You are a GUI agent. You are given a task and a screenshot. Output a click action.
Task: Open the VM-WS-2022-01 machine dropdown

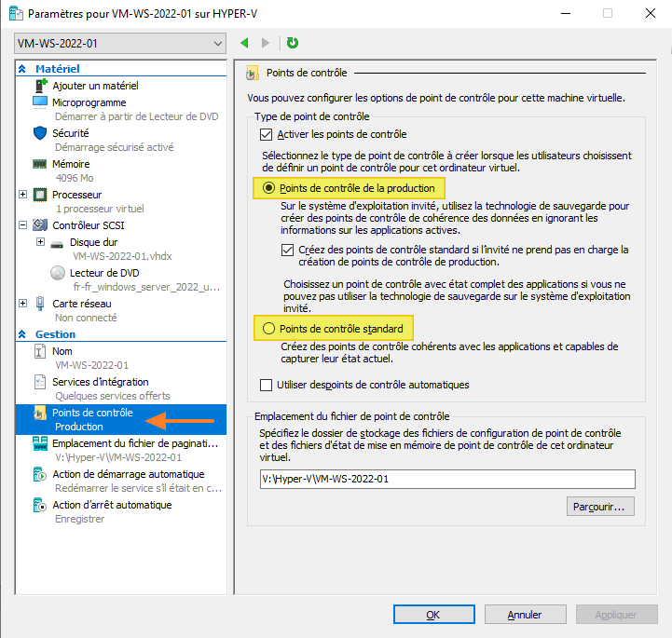point(120,43)
